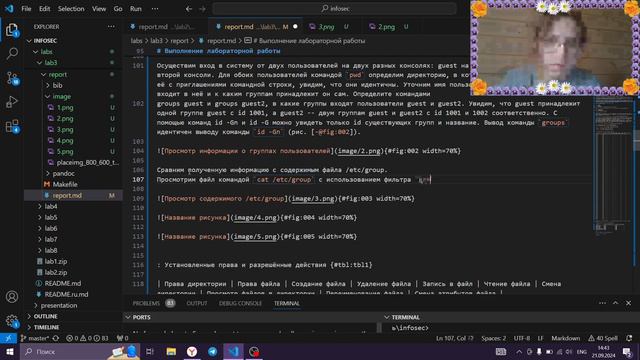Viewport: 640px width, 360px height.
Task: Change encoding via UTF-8 status item
Action: (522, 338)
